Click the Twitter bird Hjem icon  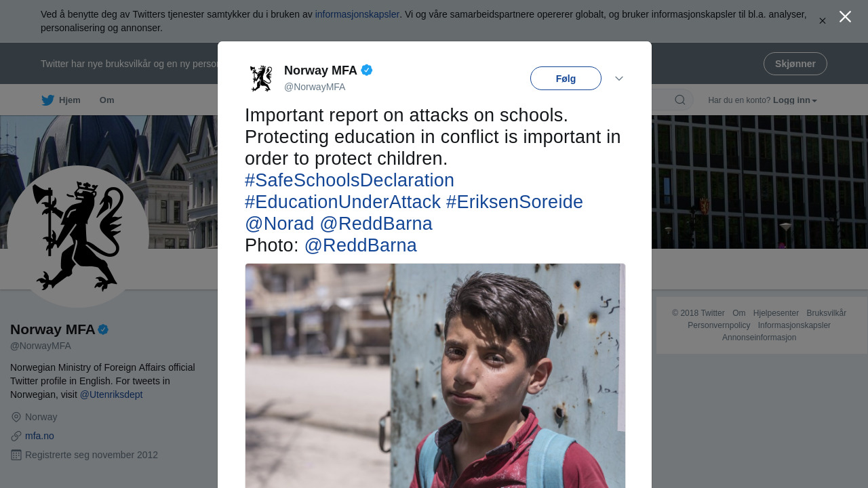(x=47, y=100)
